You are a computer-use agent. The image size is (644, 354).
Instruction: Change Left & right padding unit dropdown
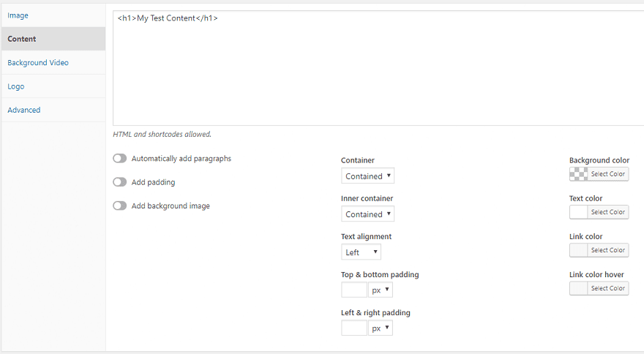[x=381, y=328]
